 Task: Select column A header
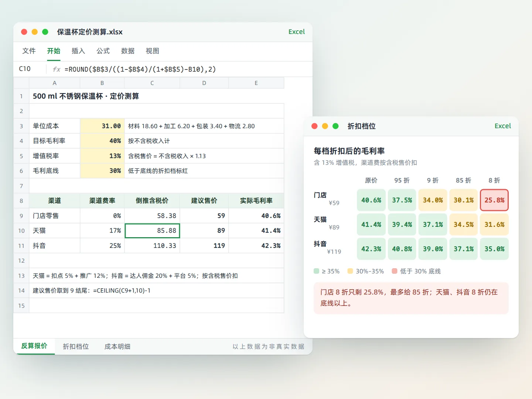pos(54,83)
